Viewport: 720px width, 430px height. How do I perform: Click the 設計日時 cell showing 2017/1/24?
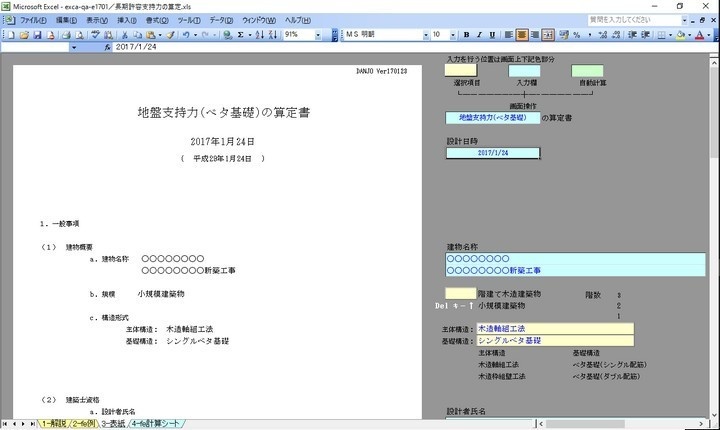coord(493,153)
